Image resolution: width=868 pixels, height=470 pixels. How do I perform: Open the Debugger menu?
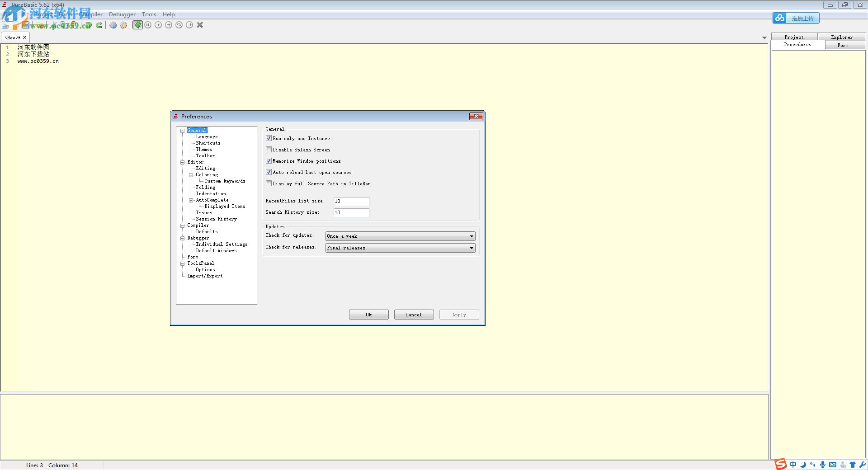122,14
